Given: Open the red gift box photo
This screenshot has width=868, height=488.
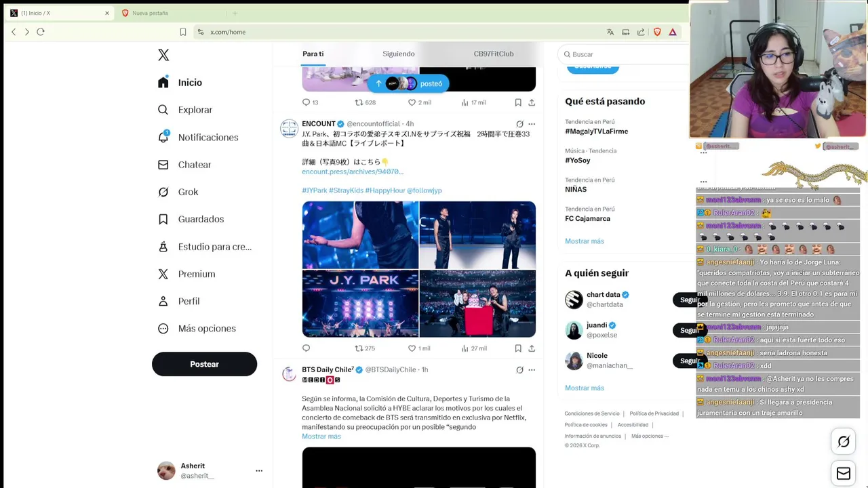Looking at the screenshot, I should (x=477, y=304).
